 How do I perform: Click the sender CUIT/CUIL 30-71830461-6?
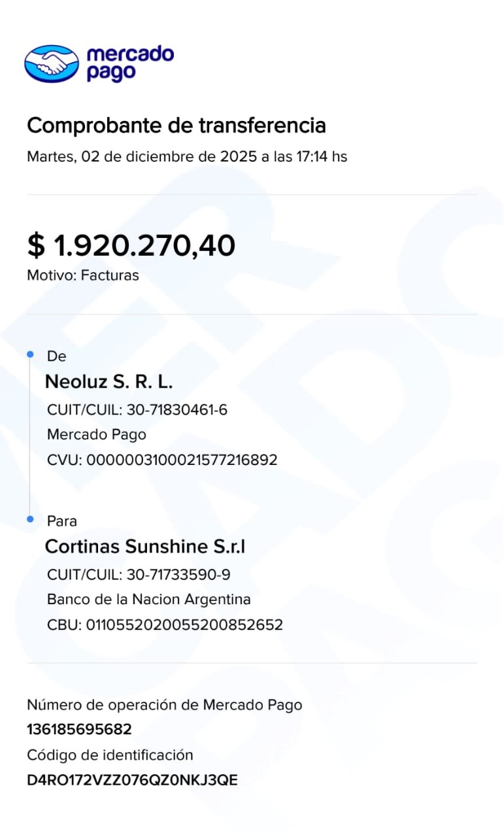coord(137,410)
